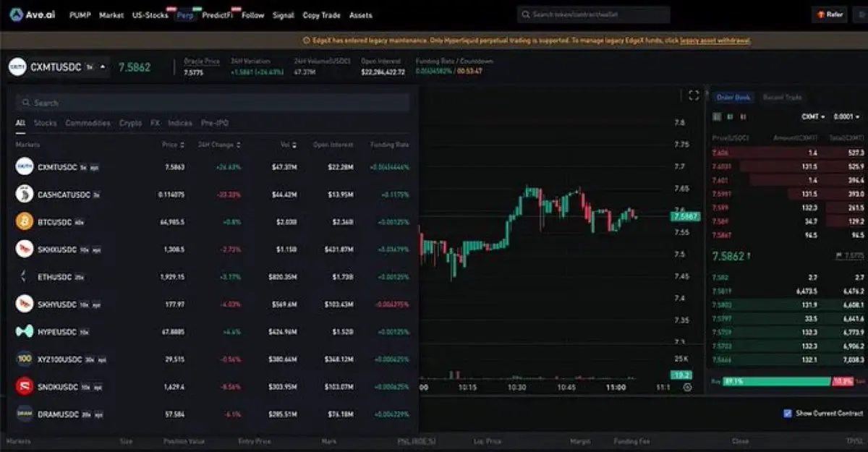Select the 7.606 ask price row
This screenshot has height=452, width=868.
[788, 153]
